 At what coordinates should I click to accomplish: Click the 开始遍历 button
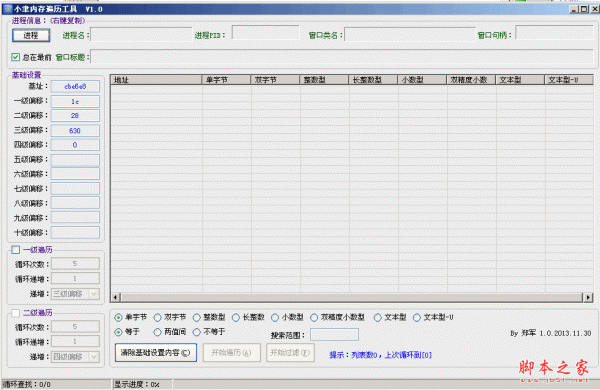[x=232, y=353]
